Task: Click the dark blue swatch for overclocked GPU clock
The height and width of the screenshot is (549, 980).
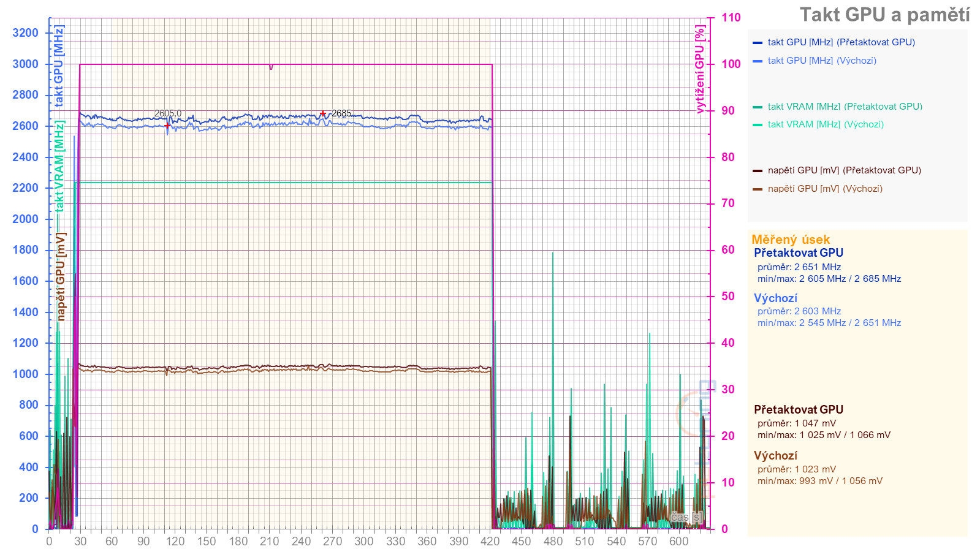Action: point(758,43)
